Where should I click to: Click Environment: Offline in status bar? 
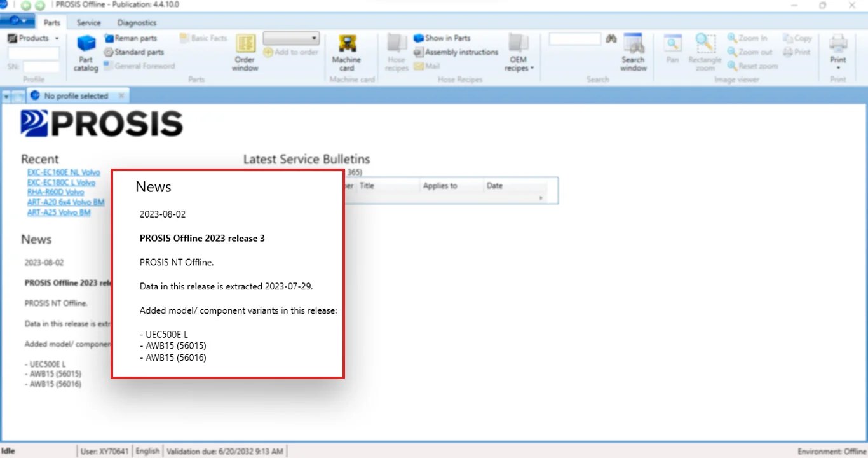click(832, 451)
